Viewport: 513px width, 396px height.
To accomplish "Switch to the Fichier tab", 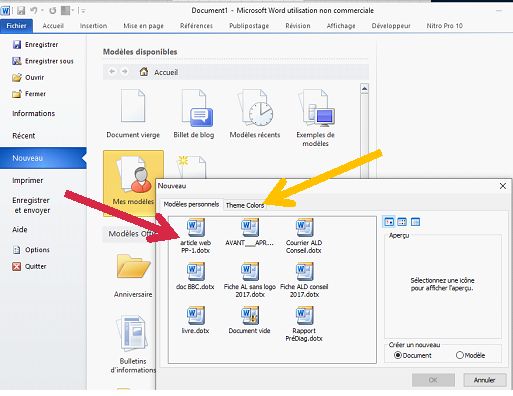I will coord(16,26).
